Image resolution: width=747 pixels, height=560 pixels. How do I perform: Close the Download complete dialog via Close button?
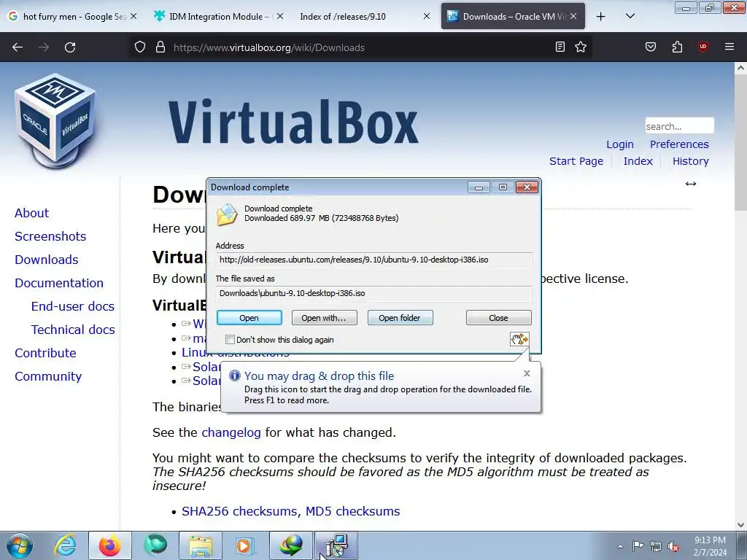click(498, 318)
